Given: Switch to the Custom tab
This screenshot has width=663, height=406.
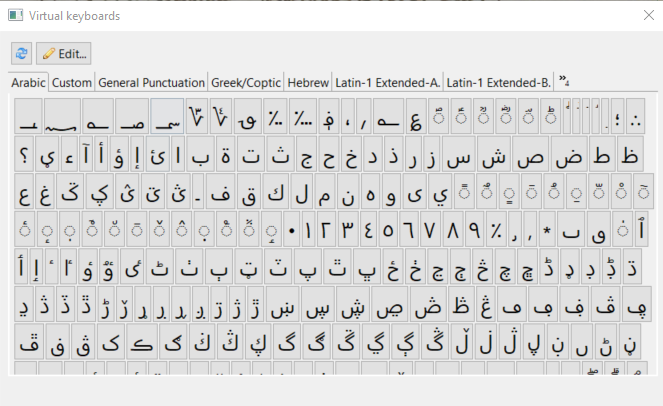Looking at the screenshot, I should (72, 82).
